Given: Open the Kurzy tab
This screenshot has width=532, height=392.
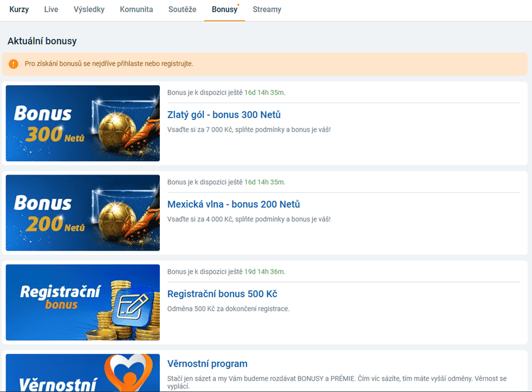Looking at the screenshot, I should click(x=19, y=10).
